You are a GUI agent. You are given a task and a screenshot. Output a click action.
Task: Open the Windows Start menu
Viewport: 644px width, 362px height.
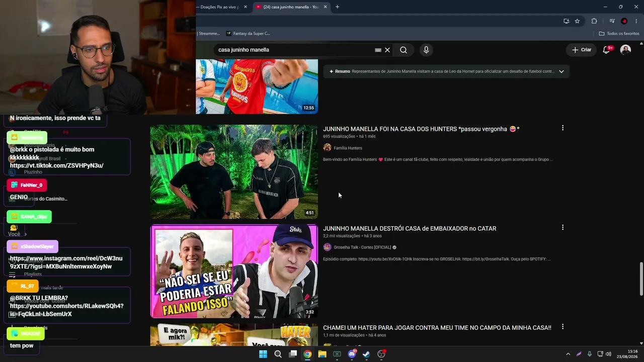263,354
